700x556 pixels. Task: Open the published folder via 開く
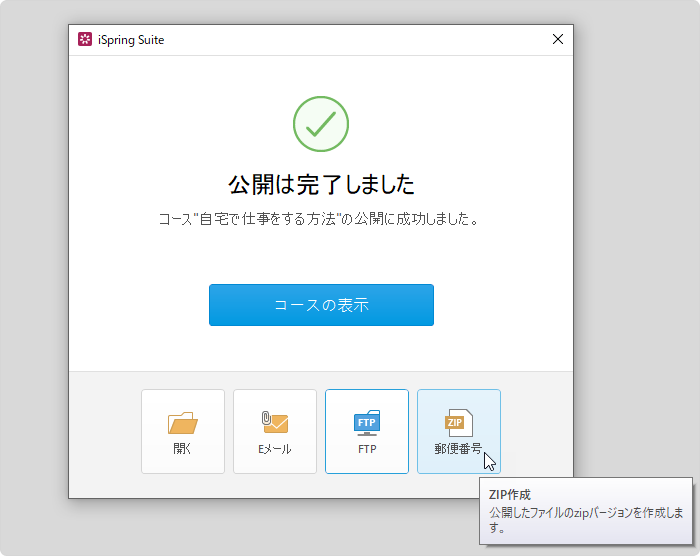[x=183, y=431]
